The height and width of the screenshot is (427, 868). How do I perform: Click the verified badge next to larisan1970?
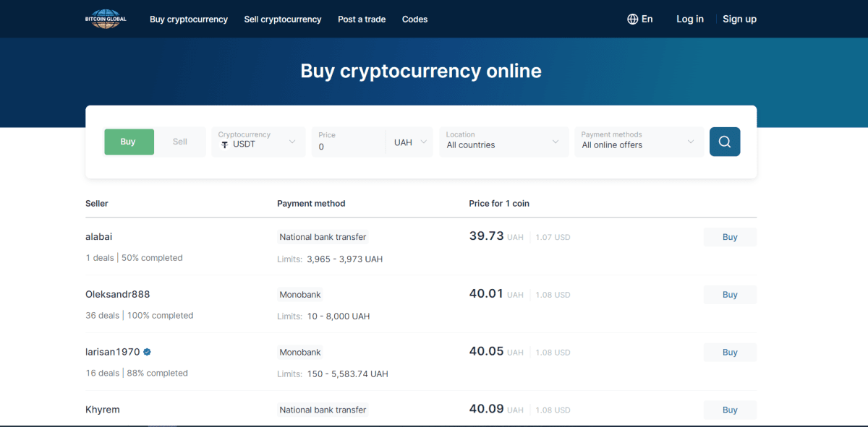pyautogui.click(x=147, y=352)
